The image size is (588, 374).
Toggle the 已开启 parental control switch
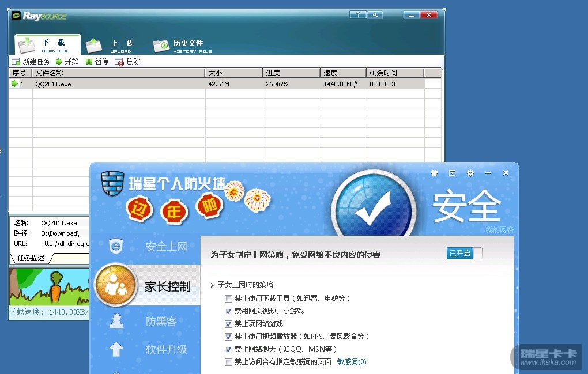tap(464, 254)
